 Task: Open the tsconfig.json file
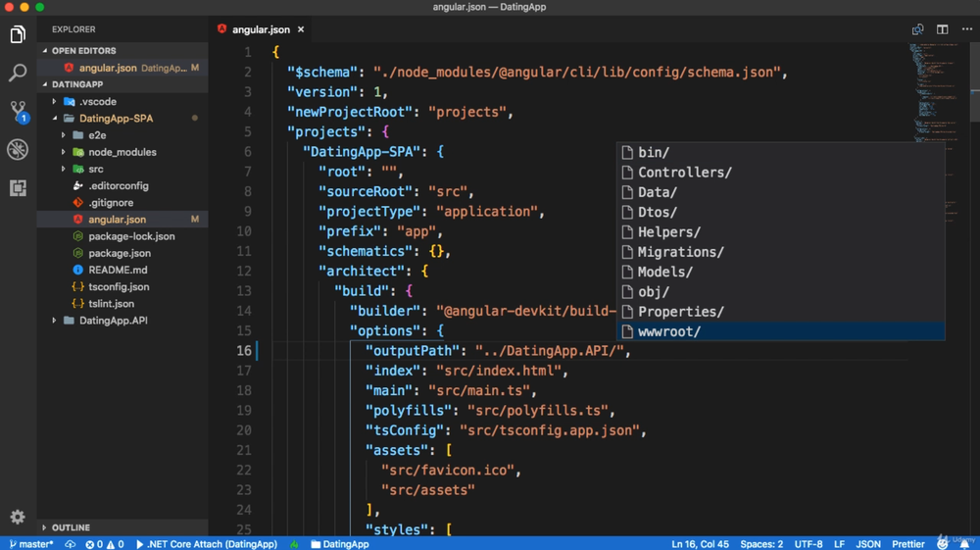click(122, 287)
